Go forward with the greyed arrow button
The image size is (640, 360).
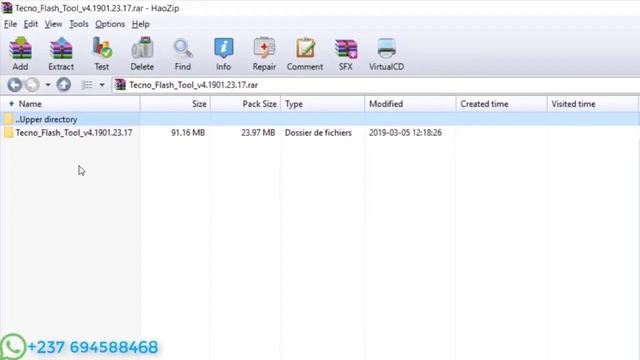pos(32,85)
